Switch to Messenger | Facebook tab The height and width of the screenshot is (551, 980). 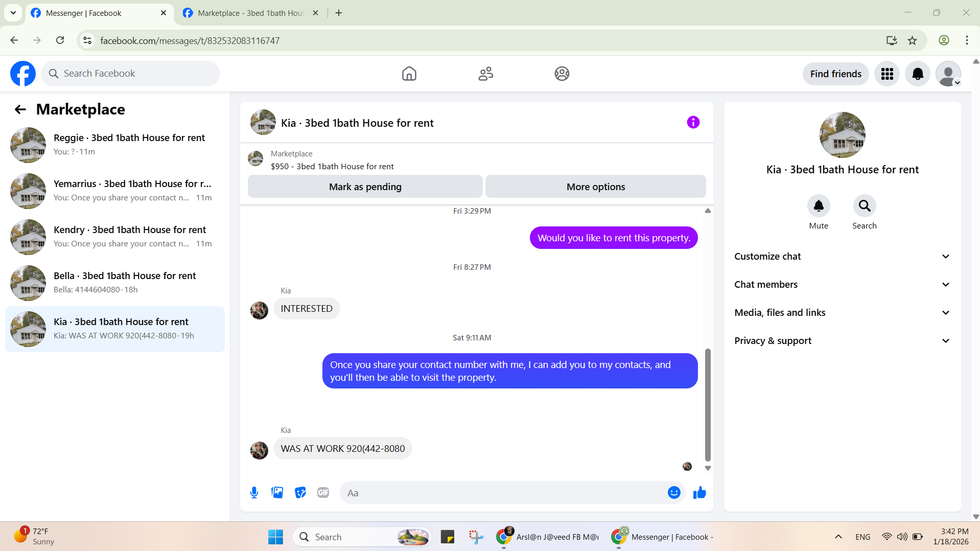pyautogui.click(x=99, y=13)
